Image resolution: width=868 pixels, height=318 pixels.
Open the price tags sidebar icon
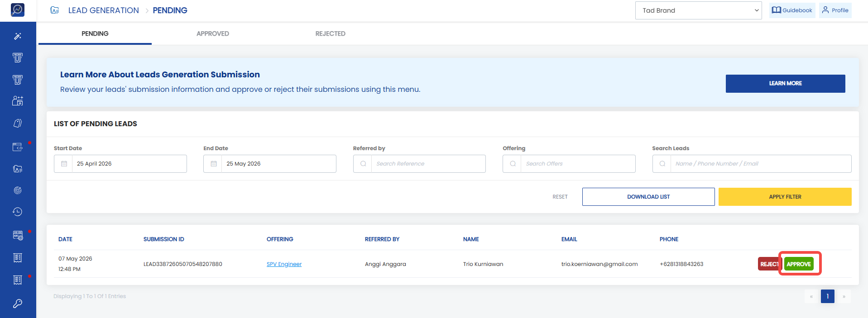click(x=18, y=123)
